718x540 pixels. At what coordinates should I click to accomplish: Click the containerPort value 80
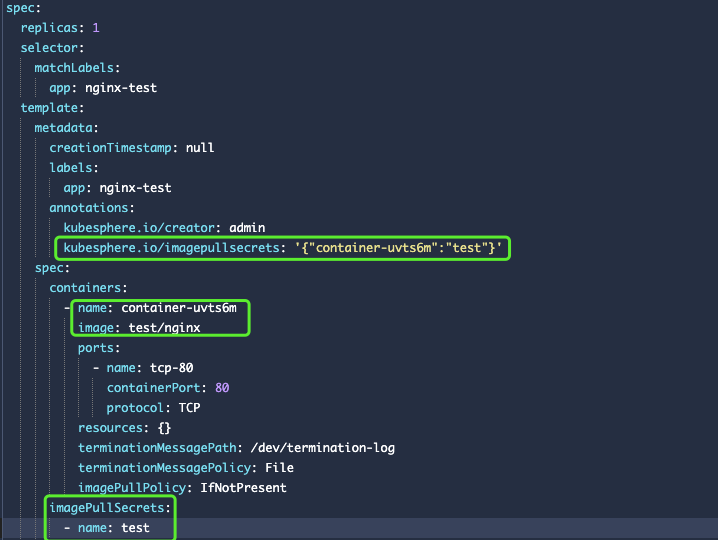click(222, 388)
